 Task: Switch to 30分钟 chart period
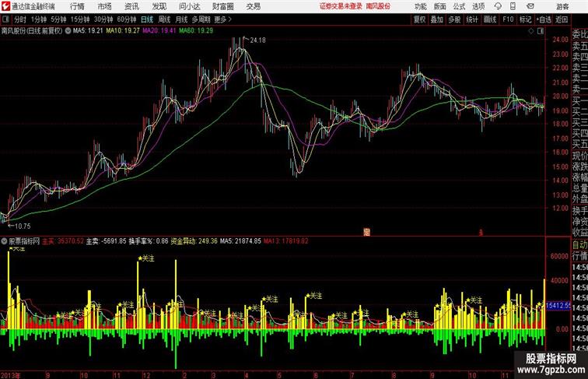pyautogui.click(x=103, y=19)
